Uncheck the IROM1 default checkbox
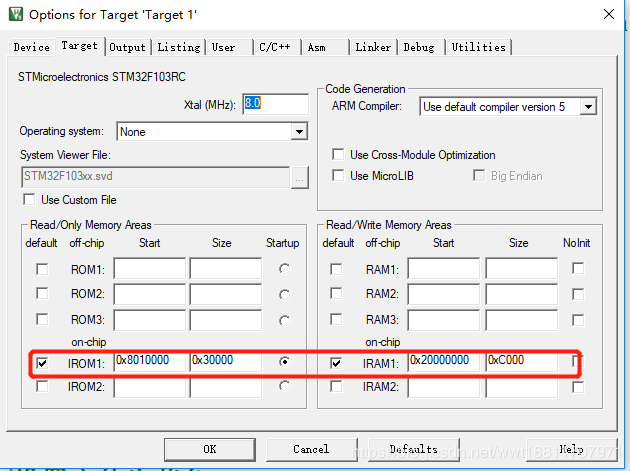This screenshot has width=630, height=471. tap(42, 363)
